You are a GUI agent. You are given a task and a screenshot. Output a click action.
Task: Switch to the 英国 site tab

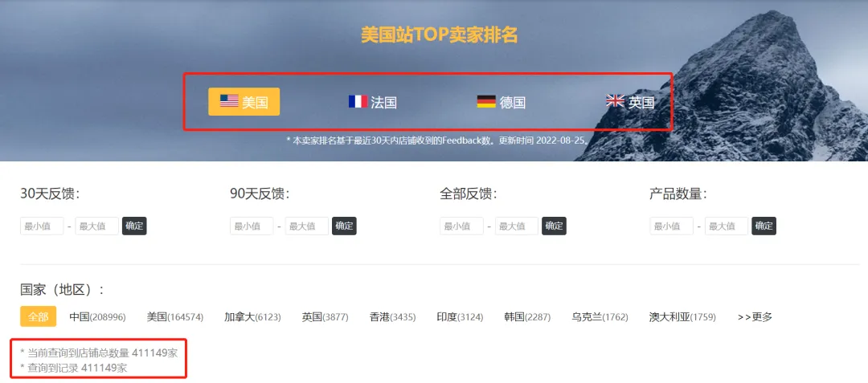630,102
